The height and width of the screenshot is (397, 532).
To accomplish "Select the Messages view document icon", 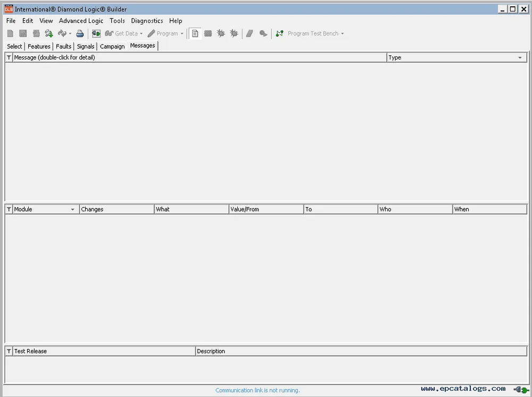I will [195, 33].
